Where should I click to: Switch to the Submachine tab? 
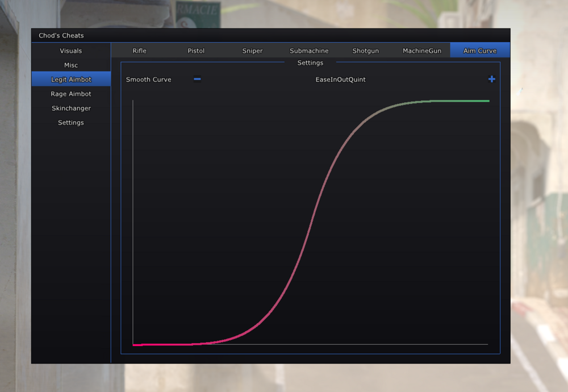coord(309,51)
